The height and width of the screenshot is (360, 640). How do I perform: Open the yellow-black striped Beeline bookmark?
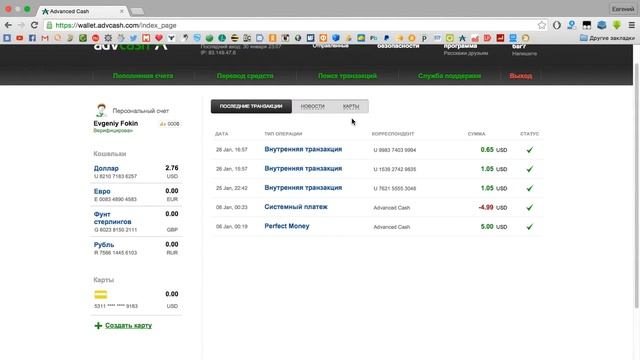click(234, 38)
